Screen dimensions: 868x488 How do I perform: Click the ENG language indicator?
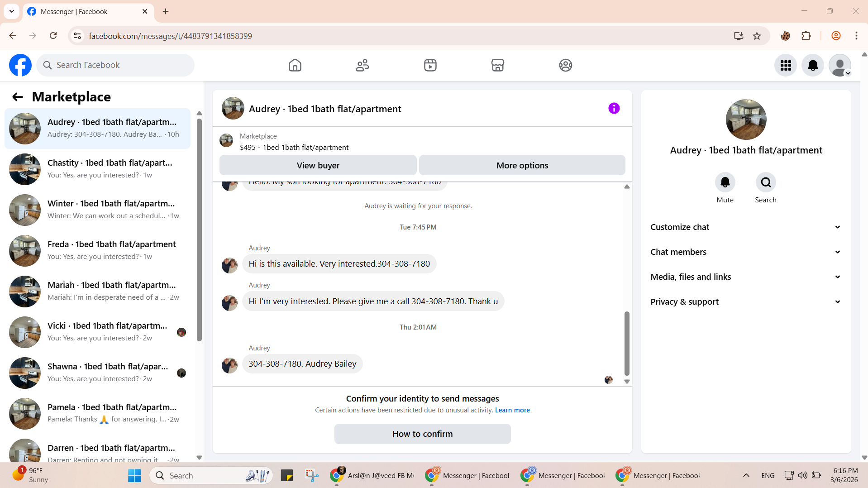(768, 475)
